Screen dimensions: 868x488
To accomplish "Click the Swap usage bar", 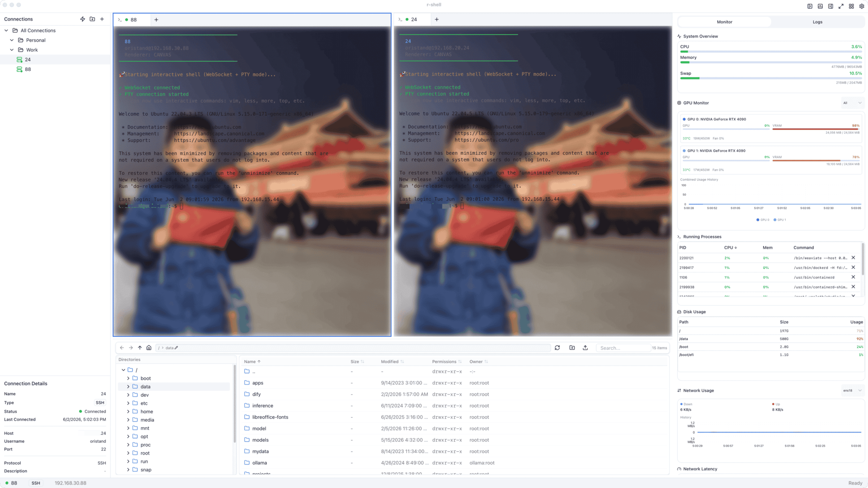I will [x=771, y=78].
